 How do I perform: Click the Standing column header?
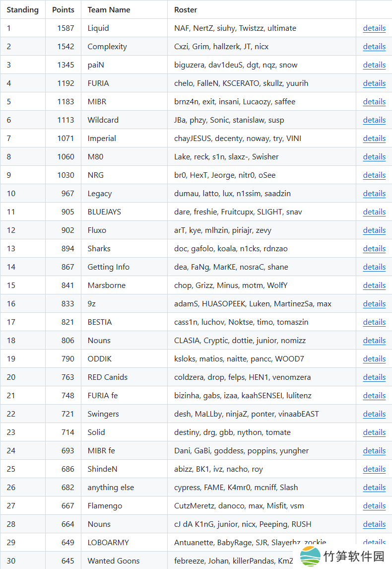click(x=22, y=10)
